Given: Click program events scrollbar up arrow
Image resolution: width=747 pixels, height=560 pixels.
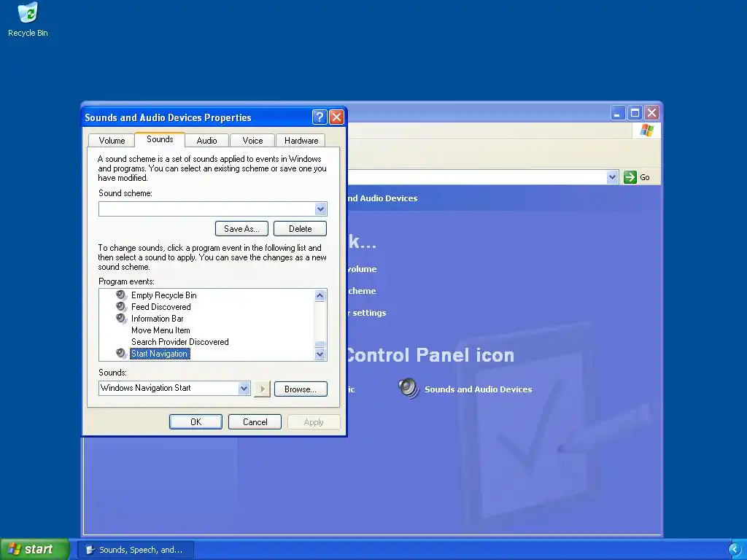Looking at the screenshot, I should (320, 296).
